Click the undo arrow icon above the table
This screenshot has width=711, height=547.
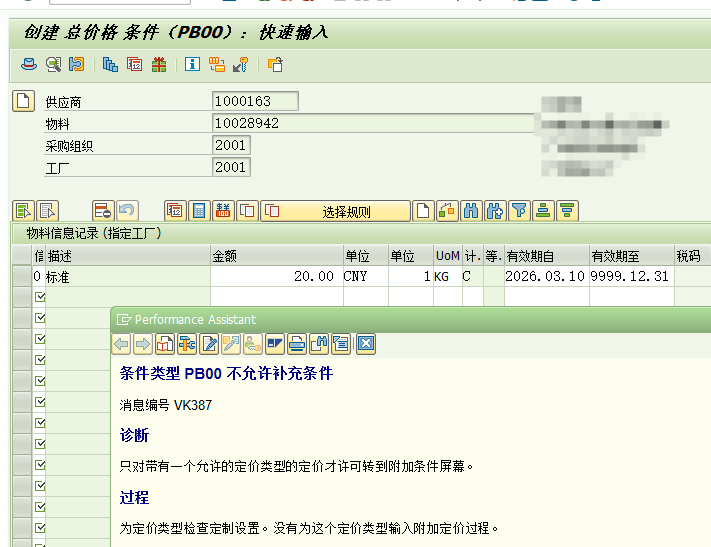[x=127, y=211]
